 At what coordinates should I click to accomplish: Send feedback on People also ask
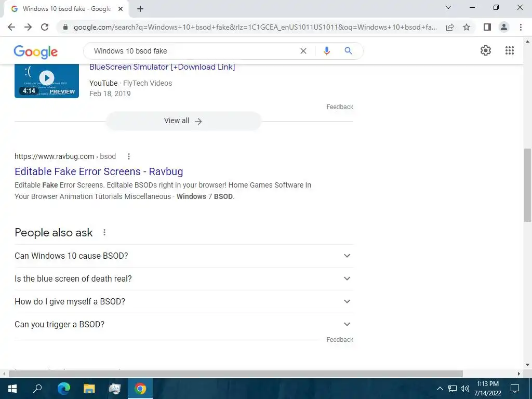pyautogui.click(x=340, y=340)
